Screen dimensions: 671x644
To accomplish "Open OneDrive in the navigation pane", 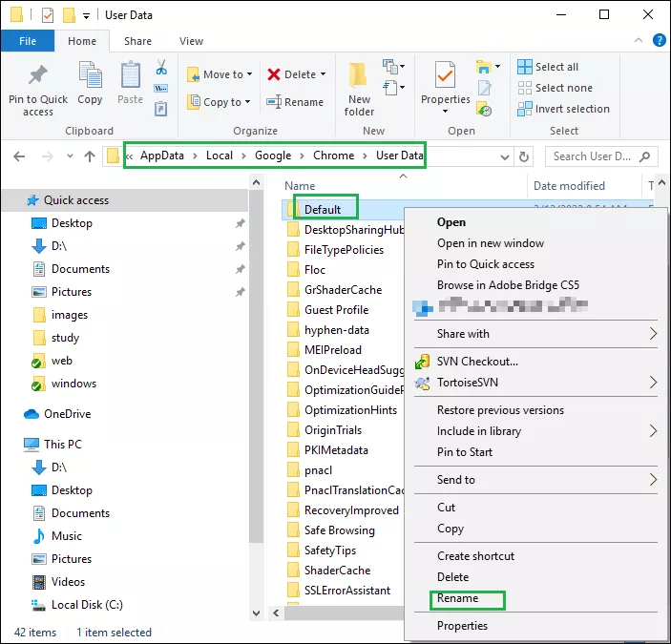I will [x=67, y=414].
